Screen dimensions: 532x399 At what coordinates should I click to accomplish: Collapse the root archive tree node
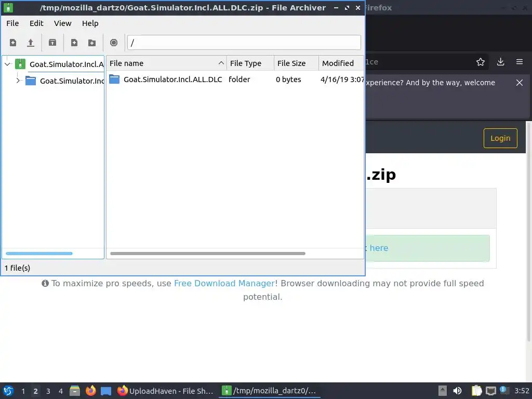[7, 64]
